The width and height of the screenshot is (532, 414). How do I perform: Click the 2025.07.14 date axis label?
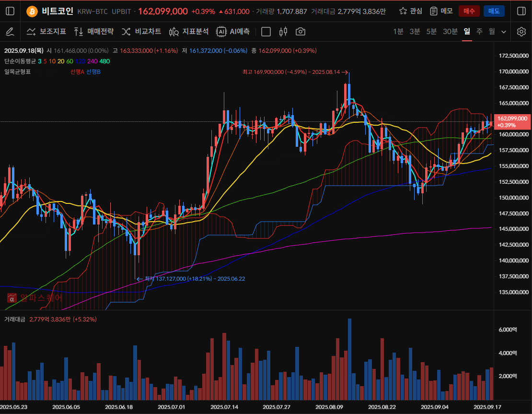click(224, 407)
